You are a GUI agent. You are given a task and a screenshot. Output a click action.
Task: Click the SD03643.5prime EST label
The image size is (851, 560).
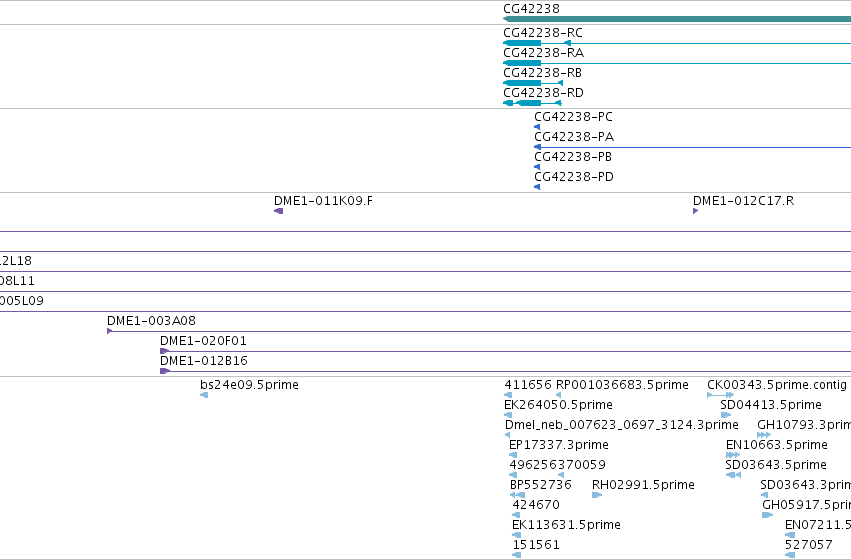[776, 465]
